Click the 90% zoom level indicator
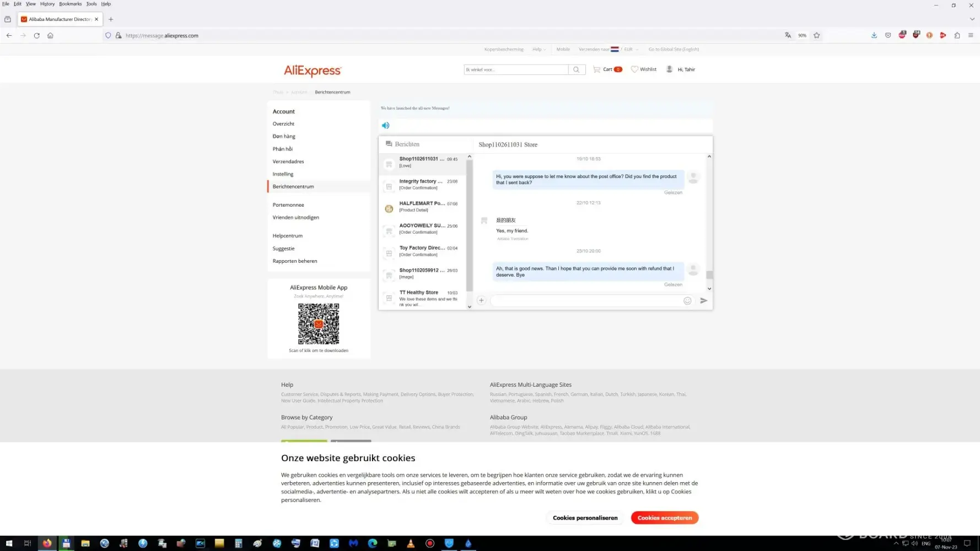The image size is (980, 551). 802,35
